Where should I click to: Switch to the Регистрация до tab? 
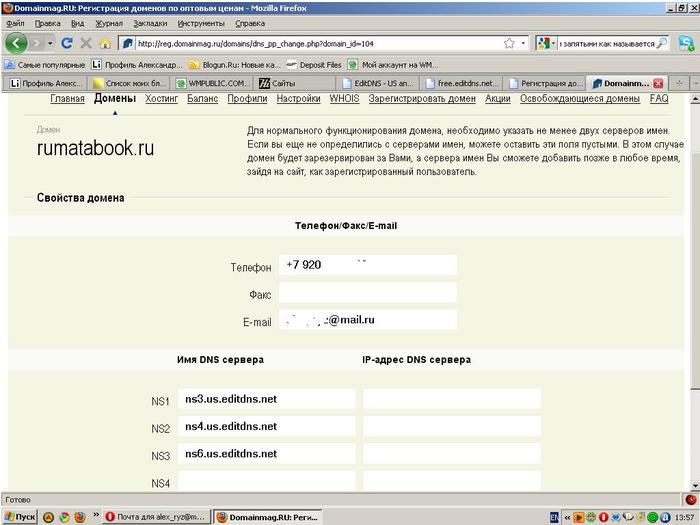pos(545,83)
